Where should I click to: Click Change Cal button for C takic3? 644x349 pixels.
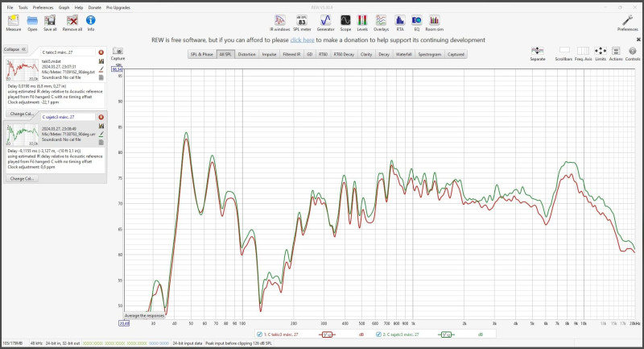click(22, 114)
